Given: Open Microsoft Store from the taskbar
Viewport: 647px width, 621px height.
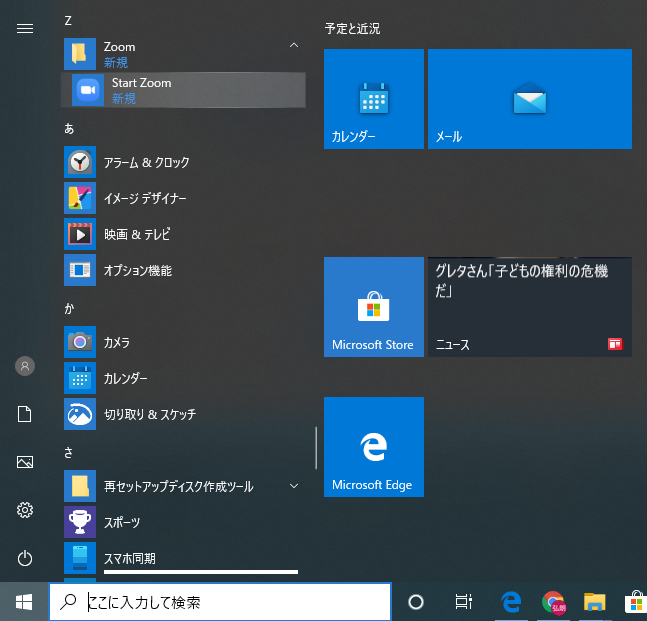Looking at the screenshot, I should 636,602.
